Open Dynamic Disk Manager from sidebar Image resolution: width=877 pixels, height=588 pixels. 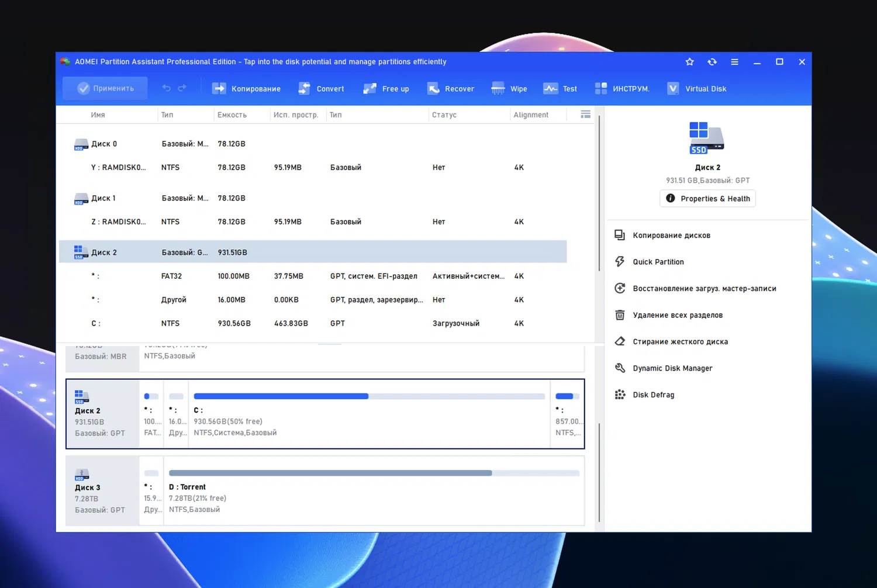point(672,368)
